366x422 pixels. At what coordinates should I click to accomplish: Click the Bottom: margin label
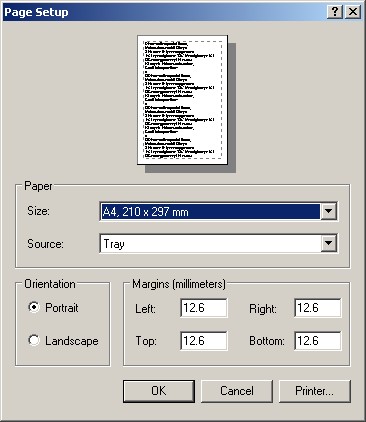coord(267,341)
